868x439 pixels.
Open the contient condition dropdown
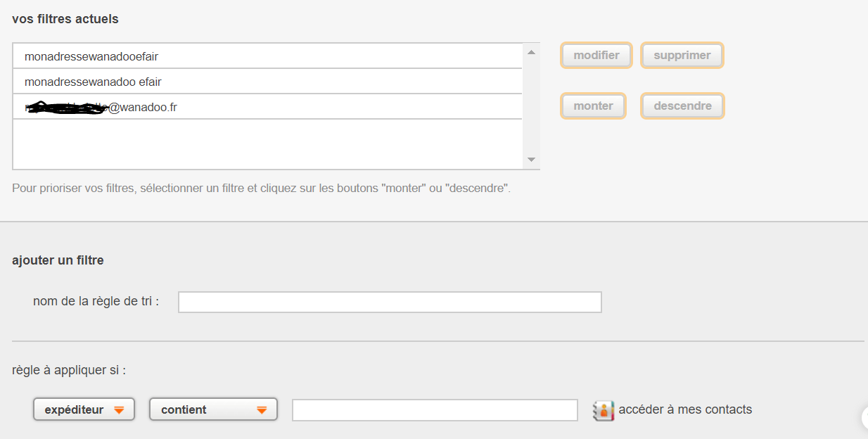click(x=213, y=409)
